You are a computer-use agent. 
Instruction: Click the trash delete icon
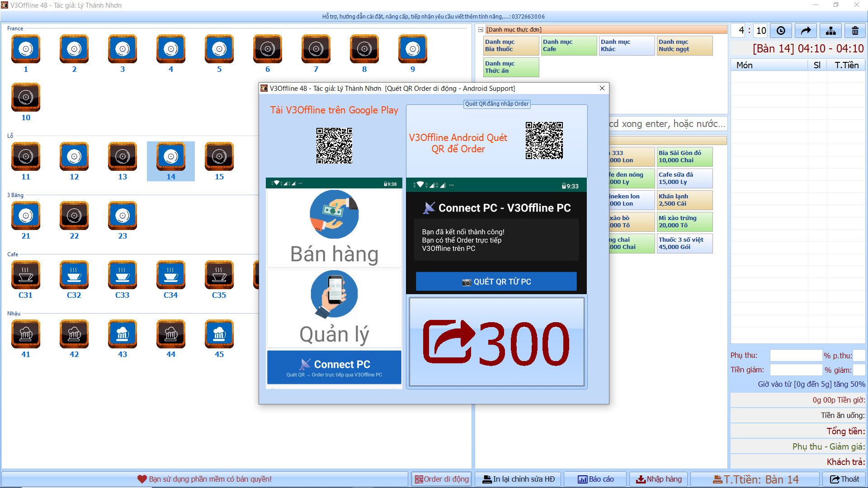point(855,31)
